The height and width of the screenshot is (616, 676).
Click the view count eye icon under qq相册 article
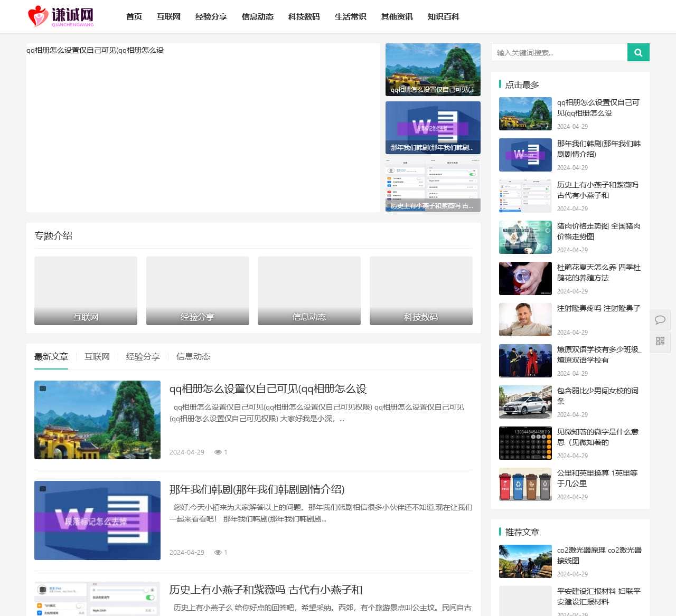tap(218, 452)
